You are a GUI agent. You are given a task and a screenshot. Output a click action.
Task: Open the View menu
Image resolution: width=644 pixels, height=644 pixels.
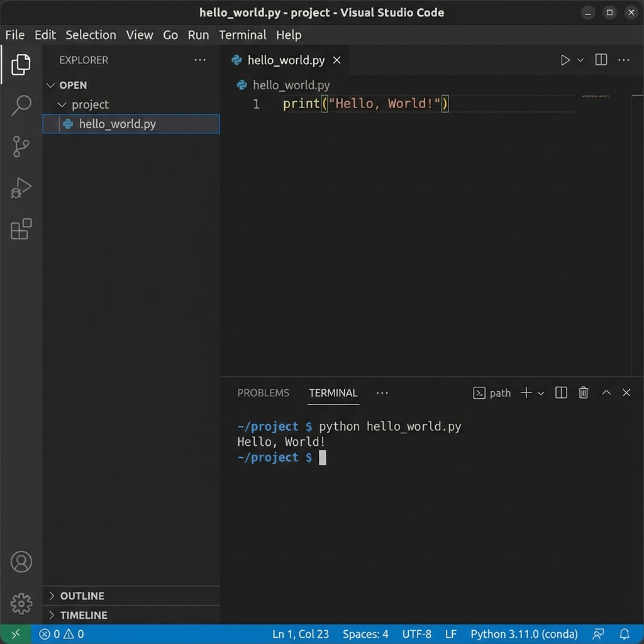[x=140, y=35]
